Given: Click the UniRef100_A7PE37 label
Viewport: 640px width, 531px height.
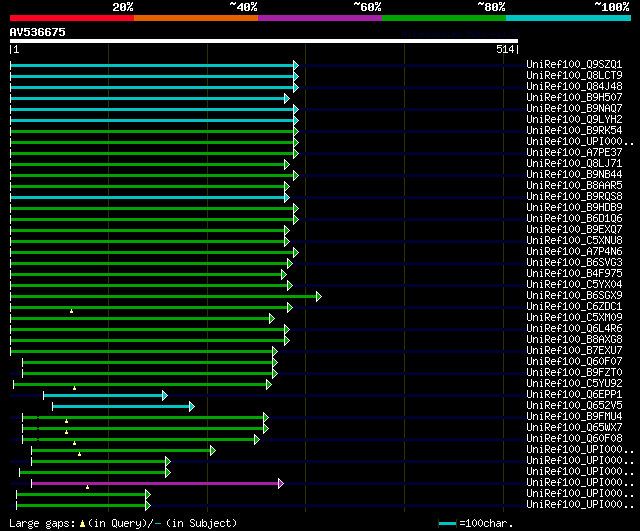Looking at the screenshot, I should point(574,153).
